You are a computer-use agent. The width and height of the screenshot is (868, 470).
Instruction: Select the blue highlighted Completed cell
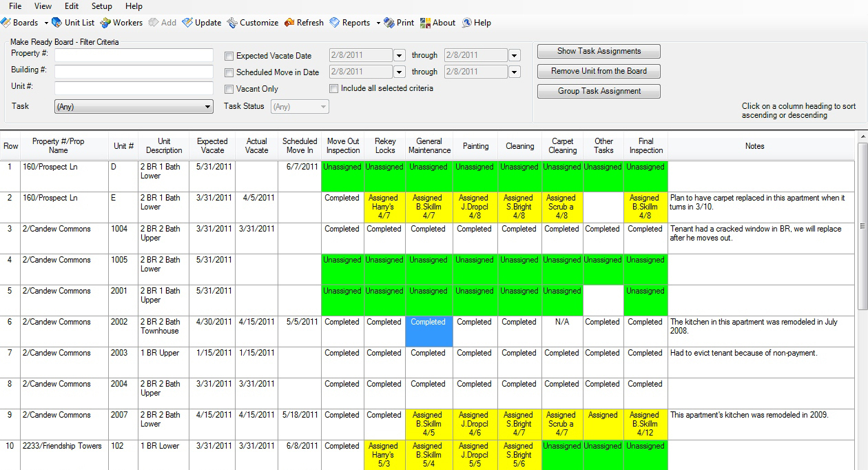(429, 331)
